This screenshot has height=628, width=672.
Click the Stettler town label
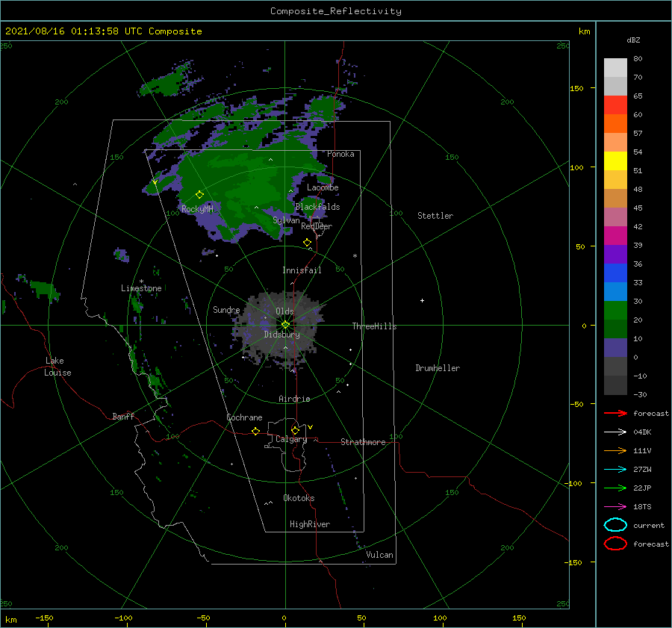tap(435, 216)
